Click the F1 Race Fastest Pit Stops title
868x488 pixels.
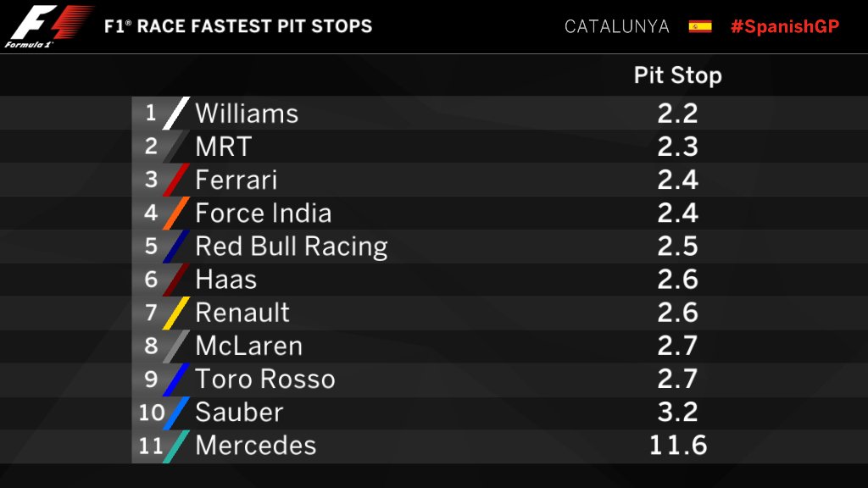(238, 26)
